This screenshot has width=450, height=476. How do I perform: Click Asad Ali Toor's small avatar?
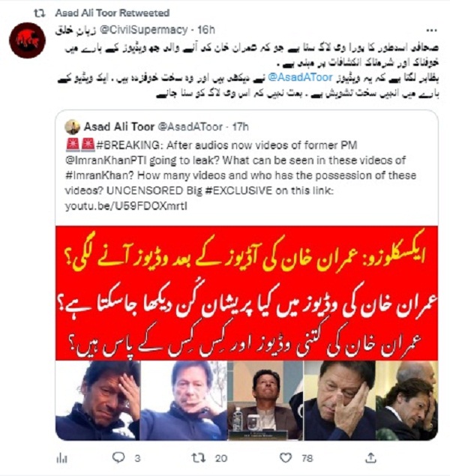point(72,127)
